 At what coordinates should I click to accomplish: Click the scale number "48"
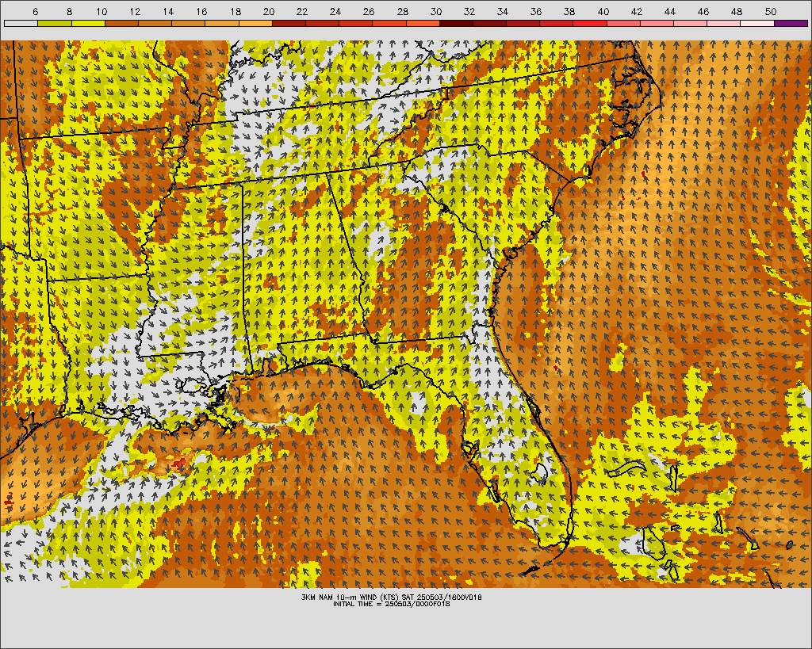click(737, 12)
